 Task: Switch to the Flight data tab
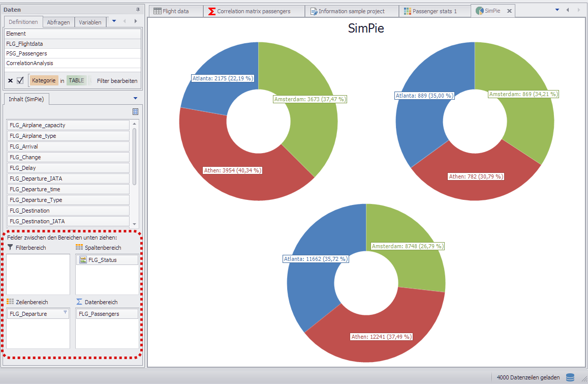coord(171,11)
